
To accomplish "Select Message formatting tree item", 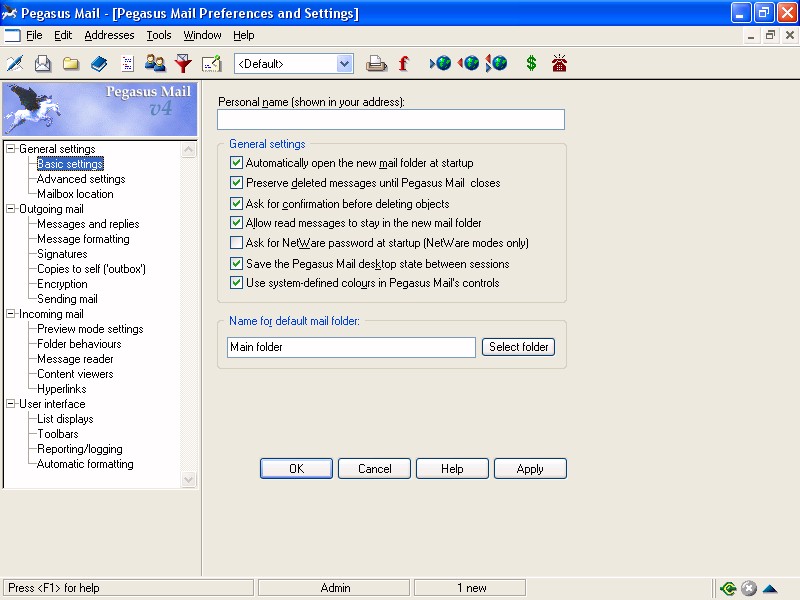I will coord(83,239).
